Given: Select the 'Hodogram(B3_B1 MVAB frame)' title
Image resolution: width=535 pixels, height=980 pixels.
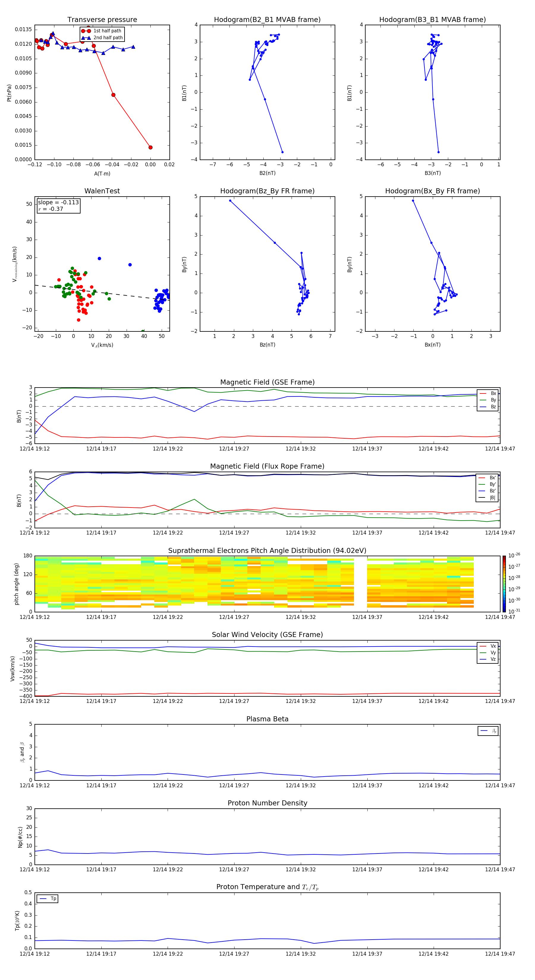Looking at the screenshot, I should [432, 20].
